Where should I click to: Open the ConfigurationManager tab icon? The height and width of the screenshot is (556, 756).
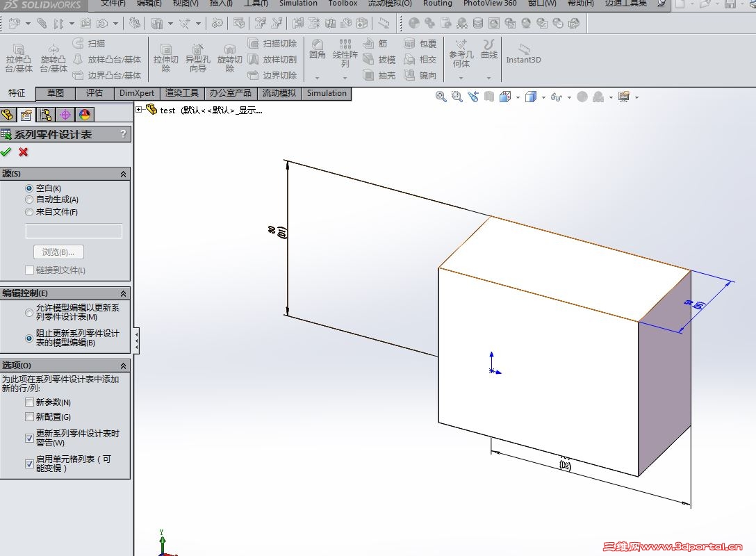[46, 115]
